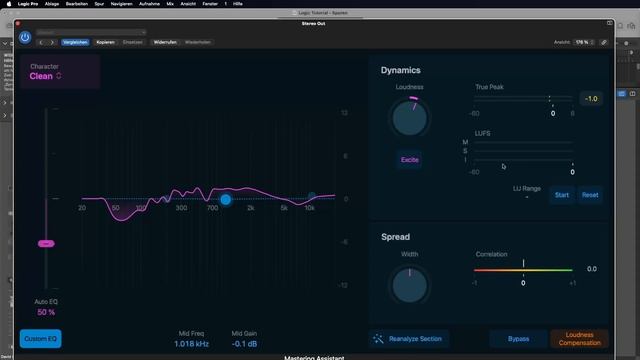Click the Reanalyze Section button
This screenshot has width=640, height=360.
[409, 339]
